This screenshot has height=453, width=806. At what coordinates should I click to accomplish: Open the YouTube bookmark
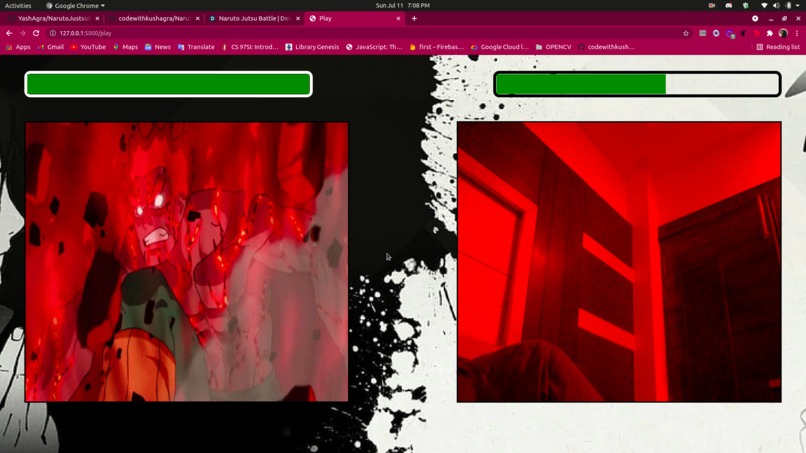tap(88, 47)
